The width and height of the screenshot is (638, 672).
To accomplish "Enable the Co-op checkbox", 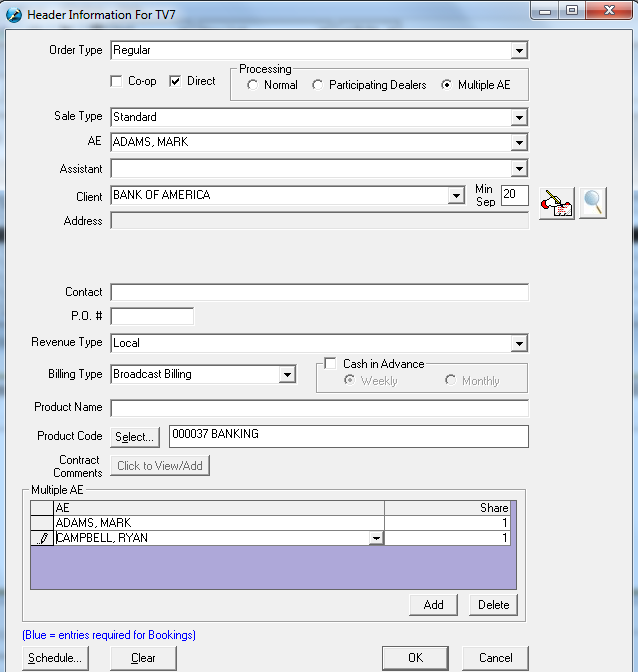I will tap(117, 81).
